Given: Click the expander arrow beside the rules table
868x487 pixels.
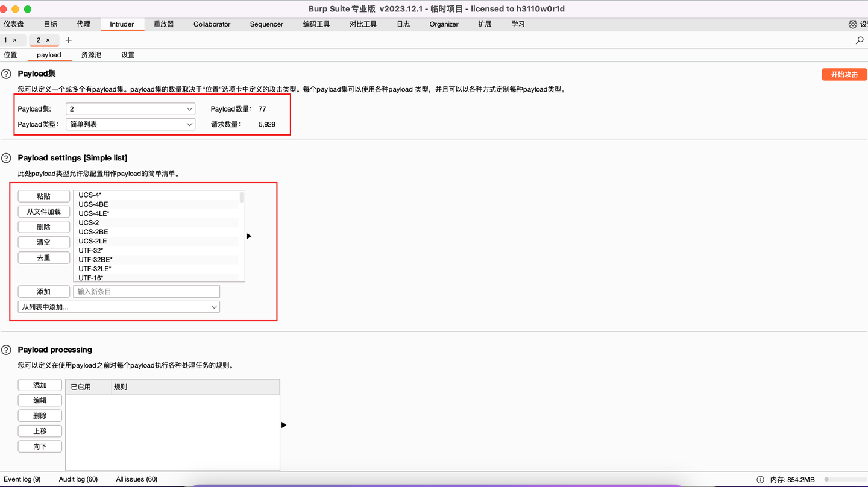Looking at the screenshot, I should [x=283, y=424].
